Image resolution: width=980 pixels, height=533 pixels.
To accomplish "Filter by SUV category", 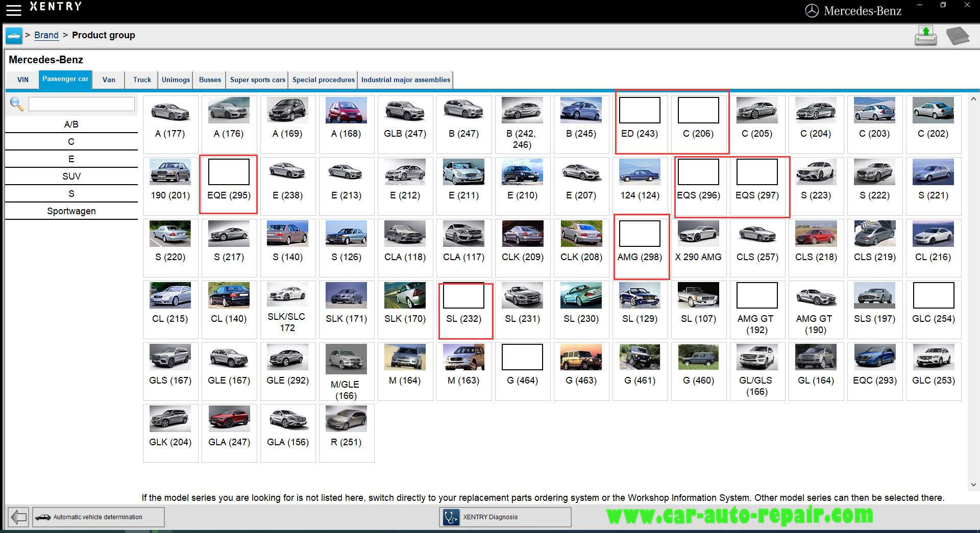I will point(71,176).
